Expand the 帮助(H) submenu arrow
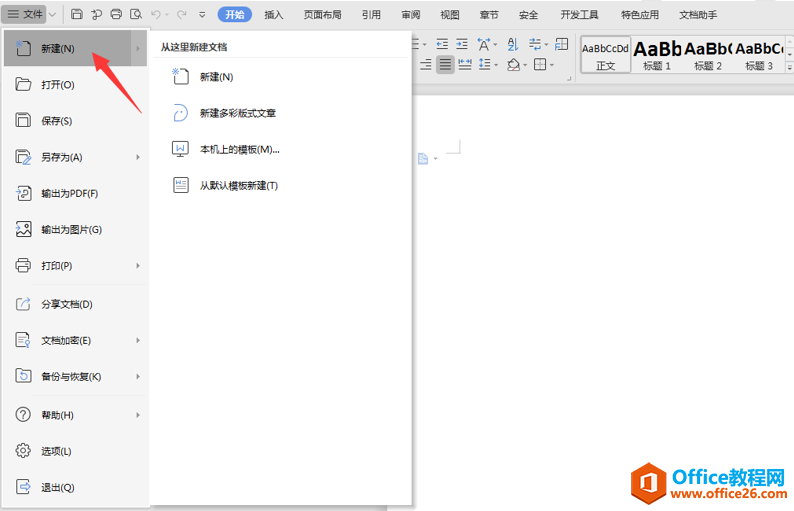The width and height of the screenshot is (794, 511). (138, 415)
